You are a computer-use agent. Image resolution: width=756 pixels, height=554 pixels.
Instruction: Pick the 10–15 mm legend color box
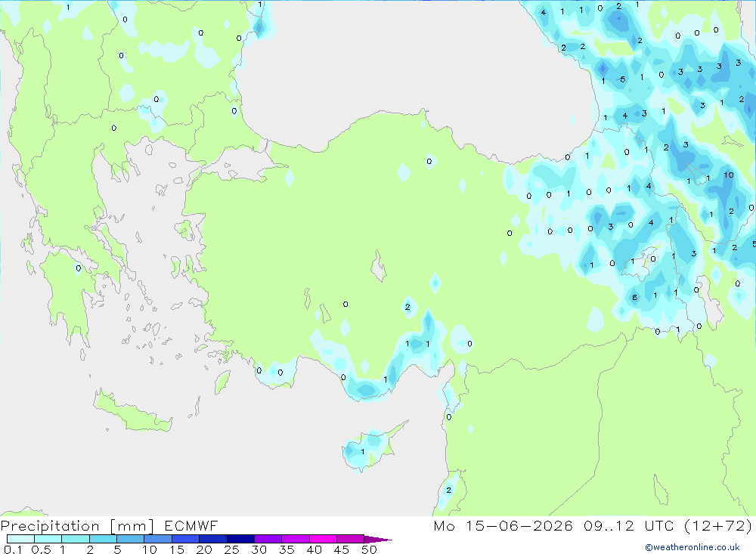click(x=158, y=539)
